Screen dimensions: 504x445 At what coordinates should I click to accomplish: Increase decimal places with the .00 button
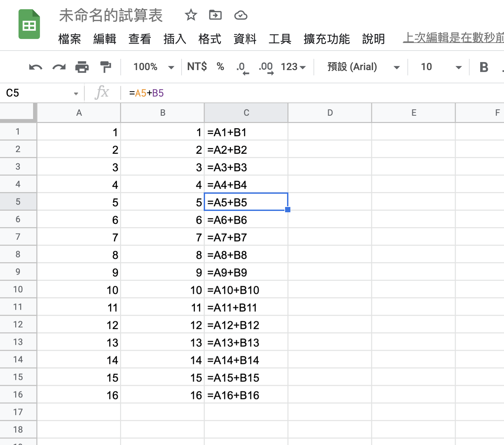[266, 67]
